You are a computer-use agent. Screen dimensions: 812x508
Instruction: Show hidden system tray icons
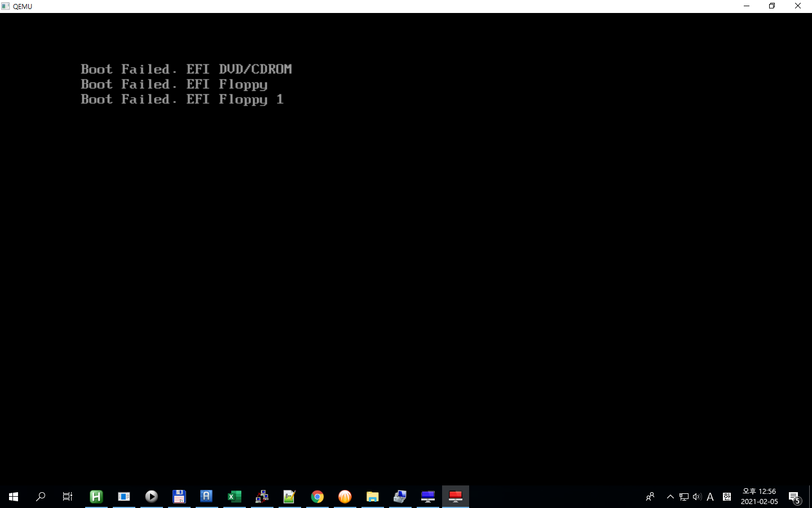670,497
